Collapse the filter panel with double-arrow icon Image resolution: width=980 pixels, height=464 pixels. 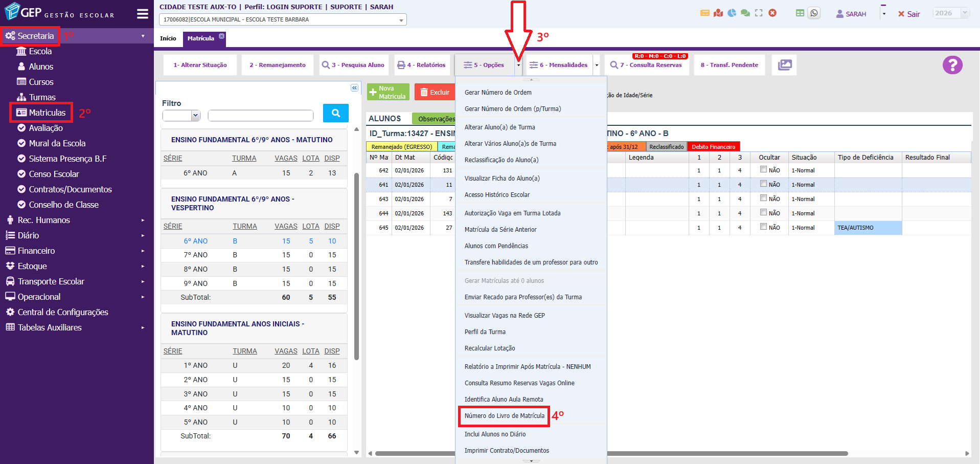click(x=354, y=88)
